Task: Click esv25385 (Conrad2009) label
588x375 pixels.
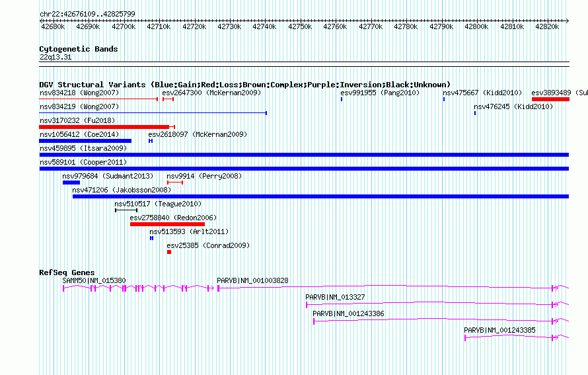Action: [208, 245]
